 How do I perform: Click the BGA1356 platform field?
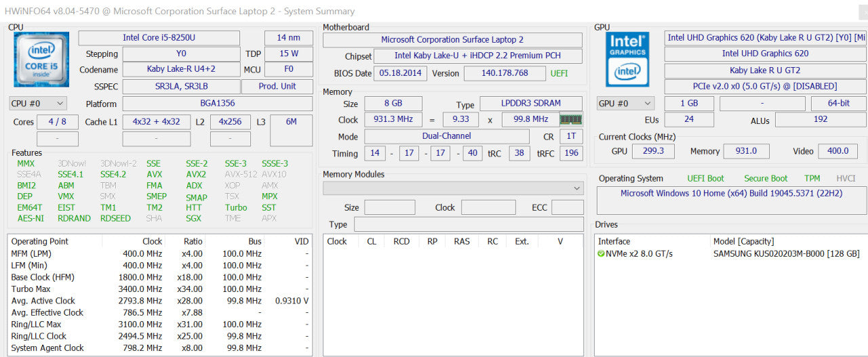point(218,104)
